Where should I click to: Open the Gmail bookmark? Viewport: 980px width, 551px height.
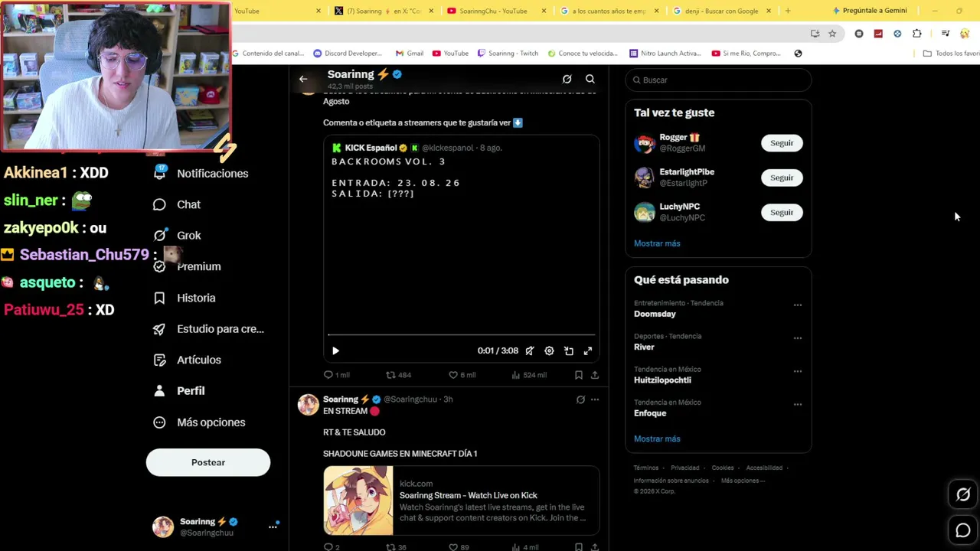pos(410,54)
